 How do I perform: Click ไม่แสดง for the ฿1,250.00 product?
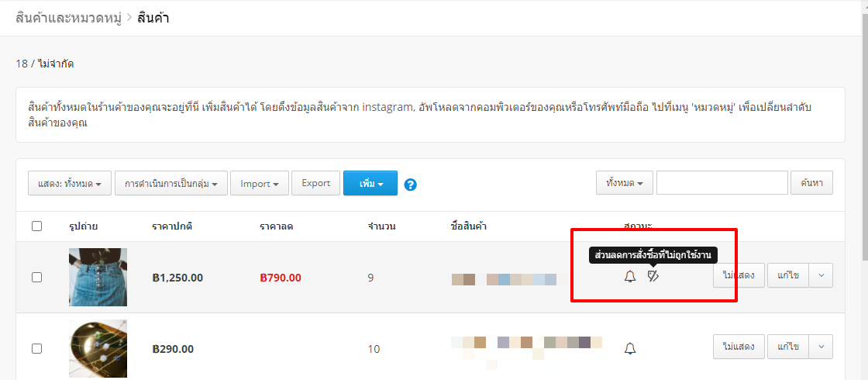coord(739,275)
